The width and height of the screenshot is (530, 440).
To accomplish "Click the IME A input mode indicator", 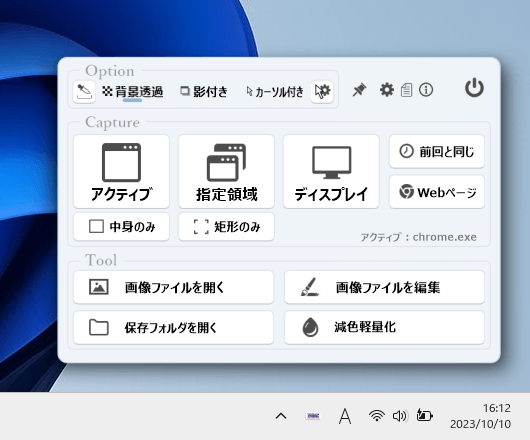I will click(345, 416).
